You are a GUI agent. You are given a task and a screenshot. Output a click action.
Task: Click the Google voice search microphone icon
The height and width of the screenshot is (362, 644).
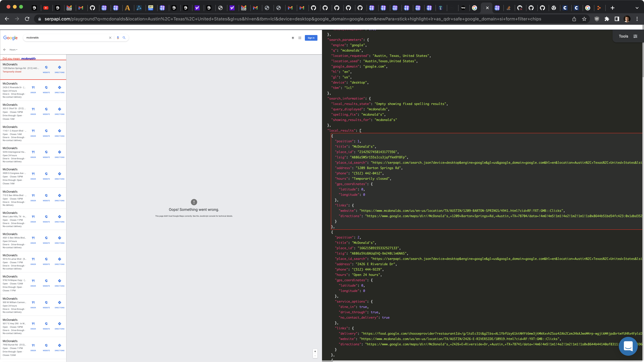click(118, 38)
